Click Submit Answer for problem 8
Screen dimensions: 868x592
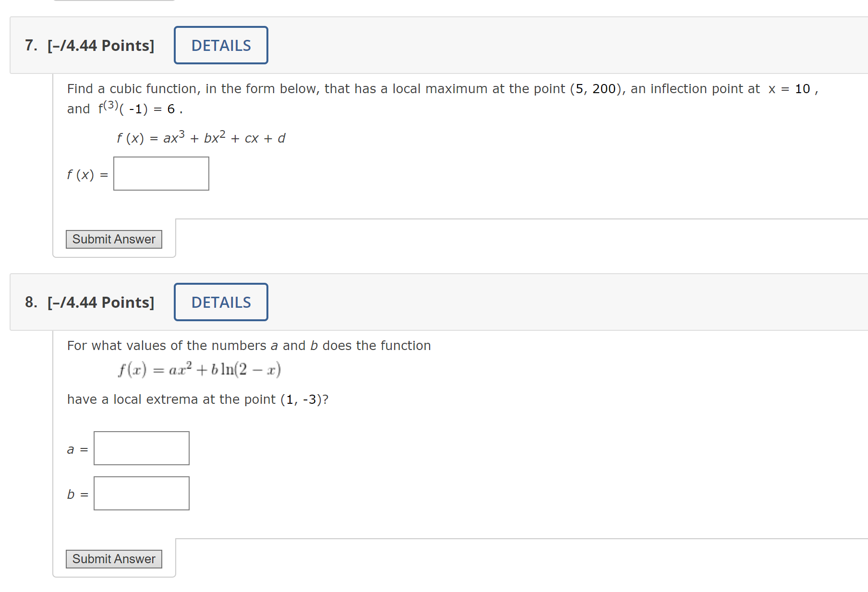pyautogui.click(x=113, y=558)
